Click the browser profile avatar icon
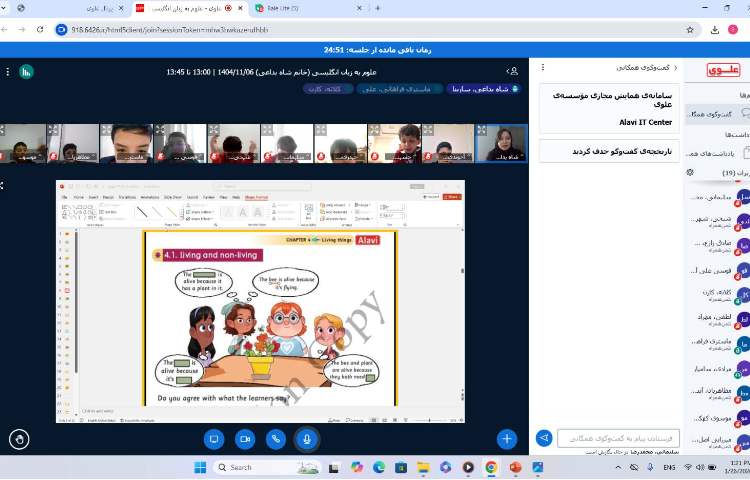Image resolution: width=750 pixels, height=480 pixels. [x=733, y=30]
